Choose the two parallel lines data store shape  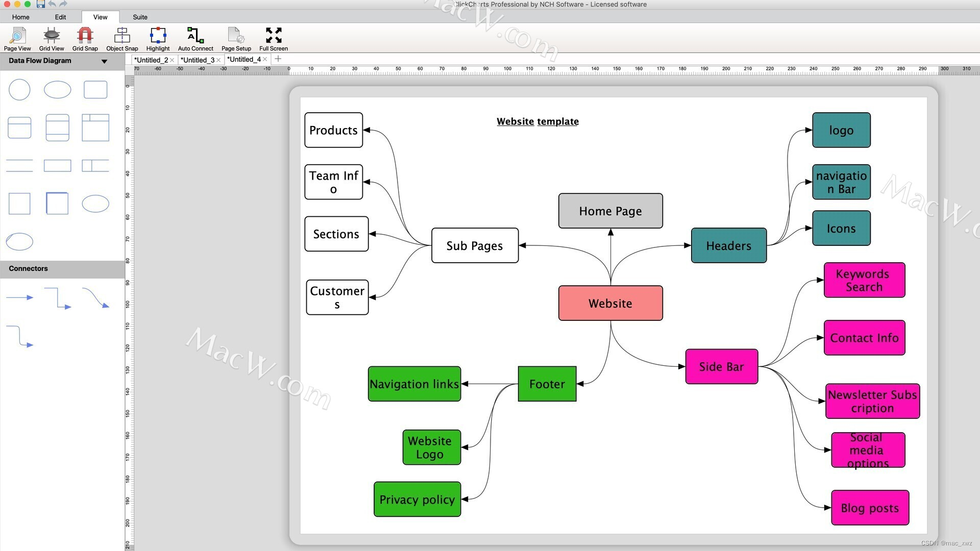(19, 165)
